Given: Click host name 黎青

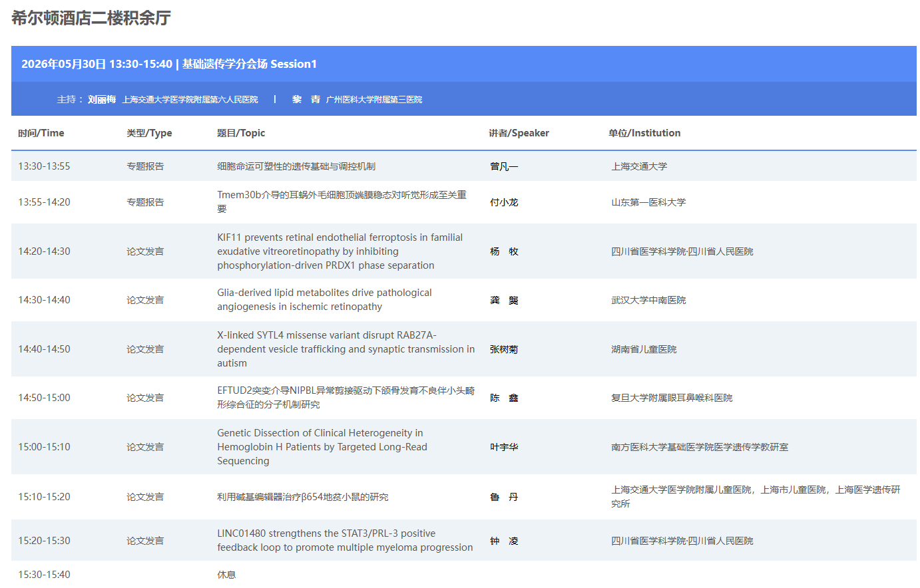Looking at the screenshot, I should (306, 100).
